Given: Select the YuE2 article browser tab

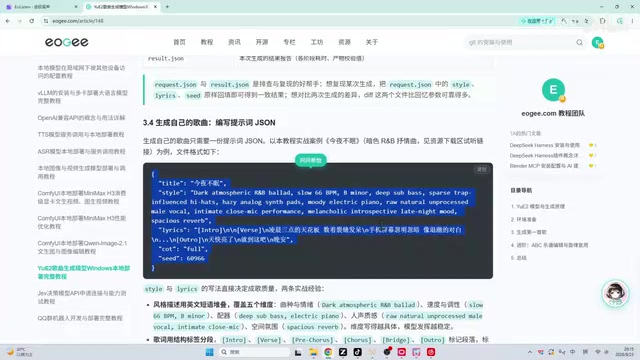Looking at the screenshot, I should pyautogui.click(x=120, y=7).
